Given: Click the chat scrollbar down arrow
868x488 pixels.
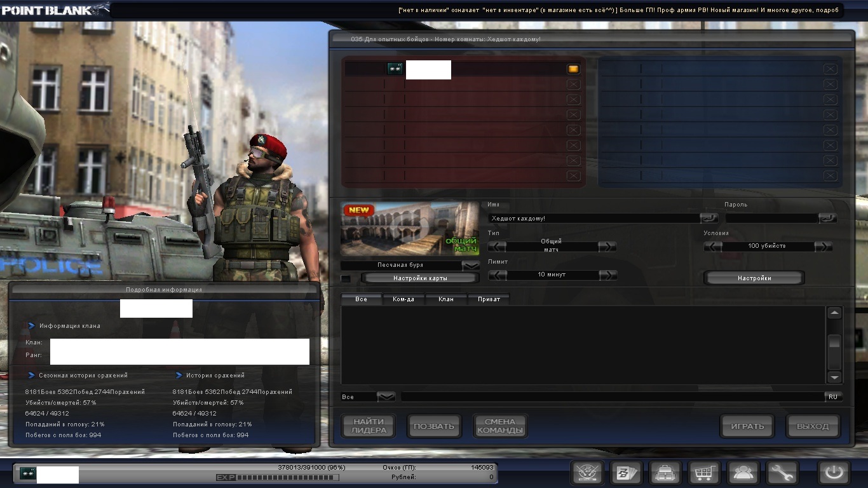Looking at the screenshot, I should (834, 377).
